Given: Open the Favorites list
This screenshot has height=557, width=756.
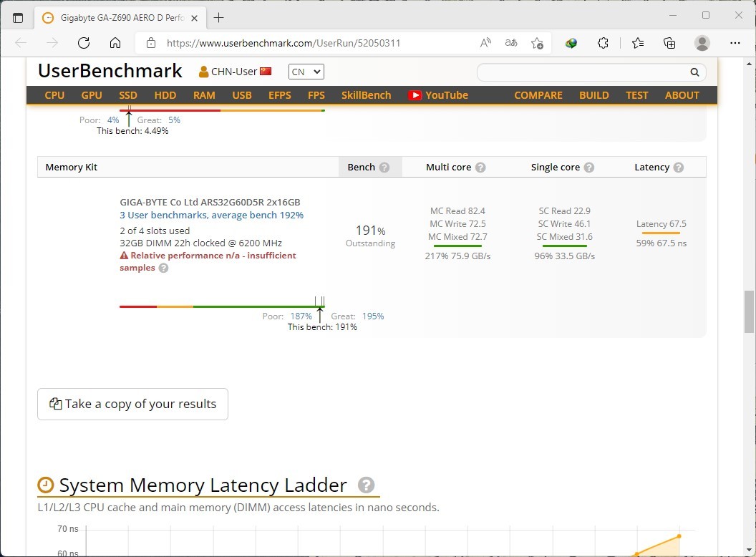Looking at the screenshot, I should pos(638,43).
